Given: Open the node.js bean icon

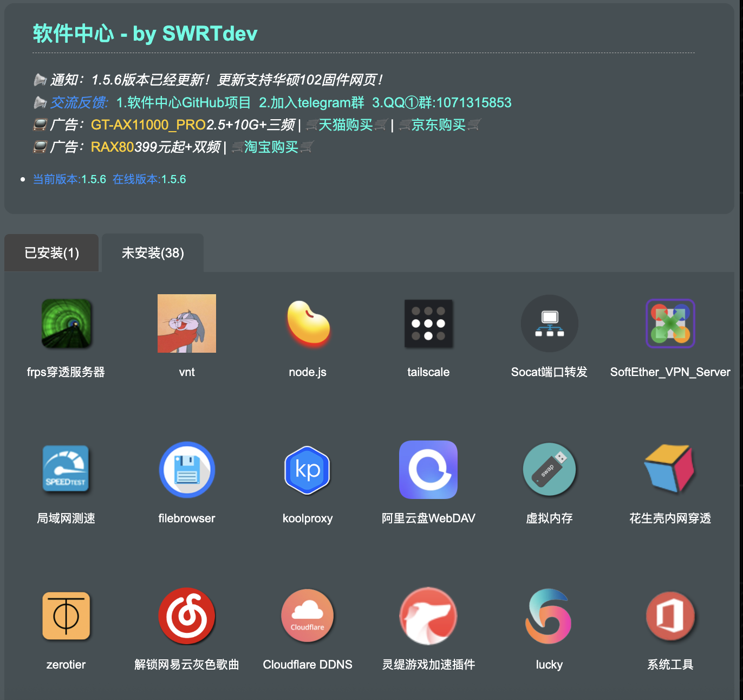Looking at the screenshot, I should 308,323.
